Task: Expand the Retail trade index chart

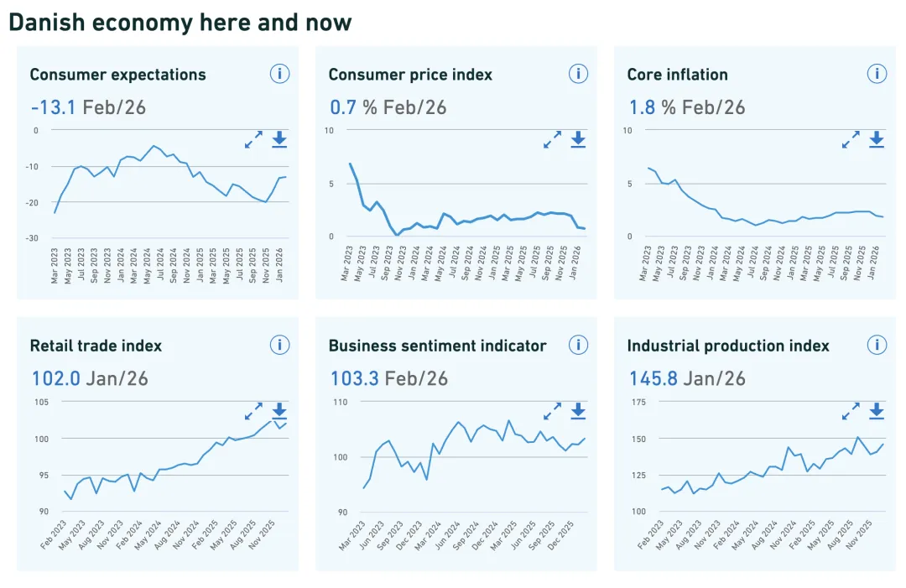Action: 253,410
